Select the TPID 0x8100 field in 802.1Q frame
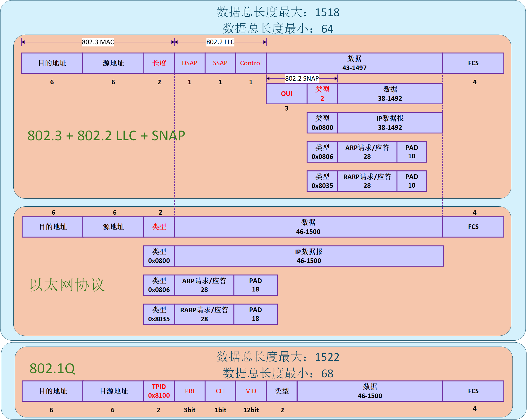Screen dimensions: 527x420 159,391
